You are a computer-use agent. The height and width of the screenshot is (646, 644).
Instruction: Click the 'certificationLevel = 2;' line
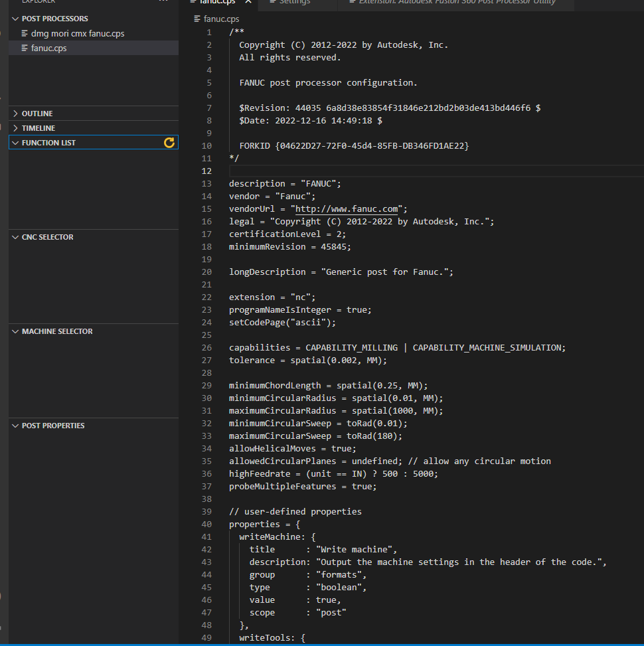coord(287,234)
